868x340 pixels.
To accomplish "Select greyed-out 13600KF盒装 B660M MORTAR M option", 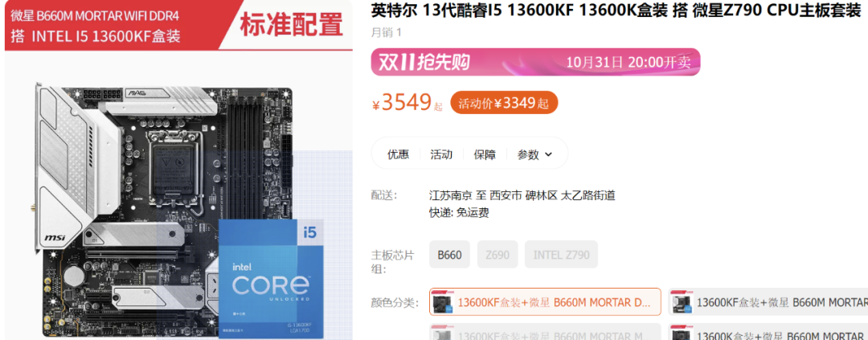I will pyautogui.click(x=545, y=334).
